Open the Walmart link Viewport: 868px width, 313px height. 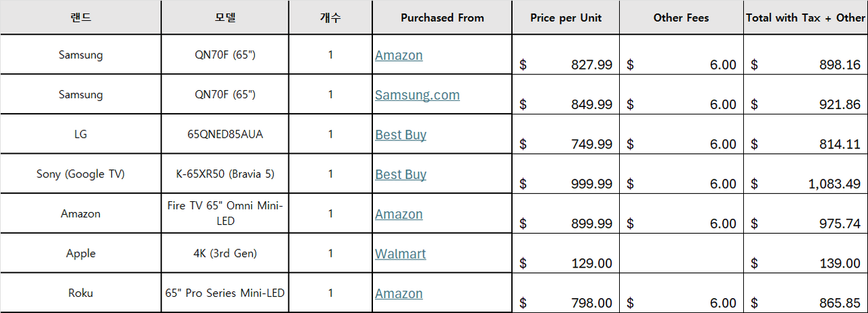tap(400, 254)
